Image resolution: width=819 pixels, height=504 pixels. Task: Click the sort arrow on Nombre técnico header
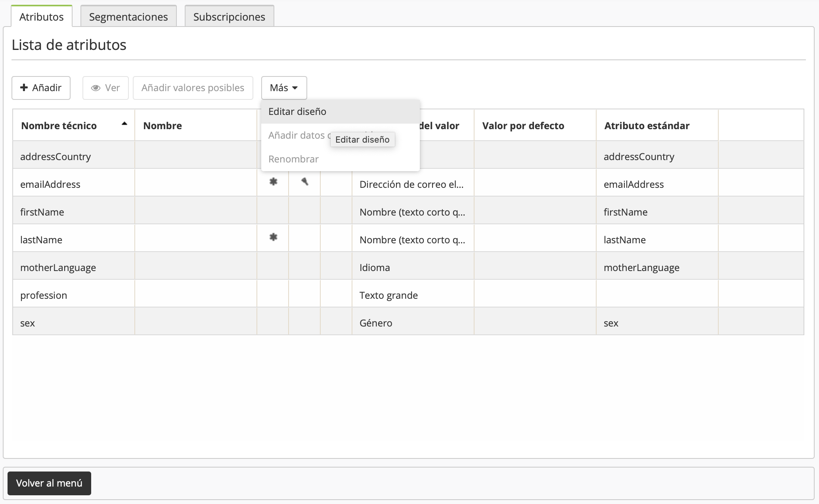pyautogui.click(x=124, y=124)
